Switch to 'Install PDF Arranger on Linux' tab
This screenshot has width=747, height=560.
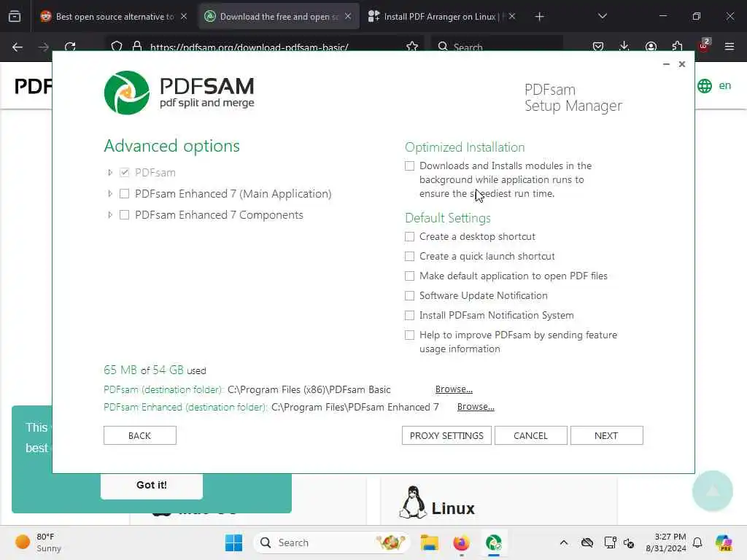pyautogui.click(x=442, y=17)
